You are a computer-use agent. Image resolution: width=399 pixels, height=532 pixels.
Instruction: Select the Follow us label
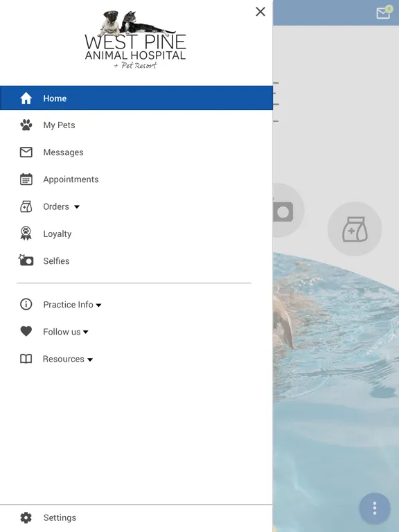pyautogui.click(x=62, y=332)
